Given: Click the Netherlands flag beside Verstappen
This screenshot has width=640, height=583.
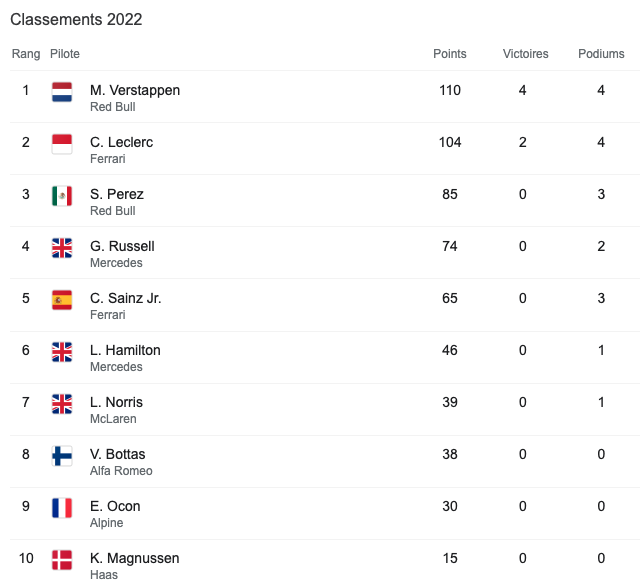Looking at the screenshot, I should click(62, 92).
